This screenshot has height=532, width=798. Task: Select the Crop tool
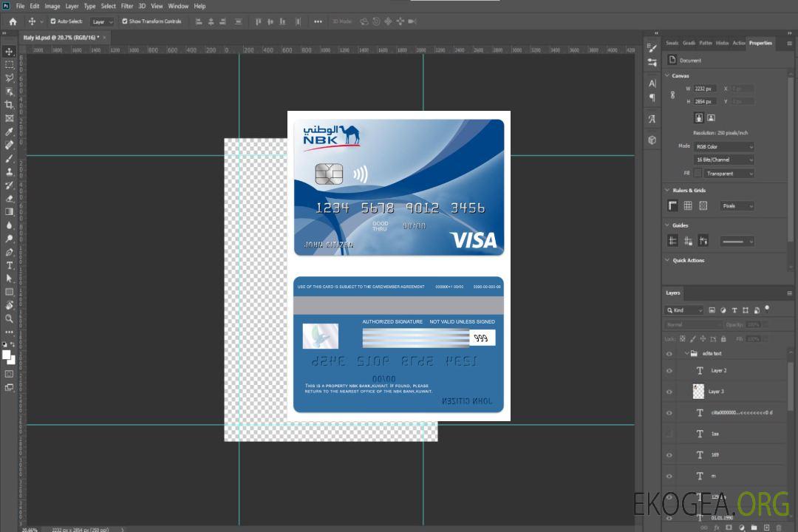coord(9,104)
